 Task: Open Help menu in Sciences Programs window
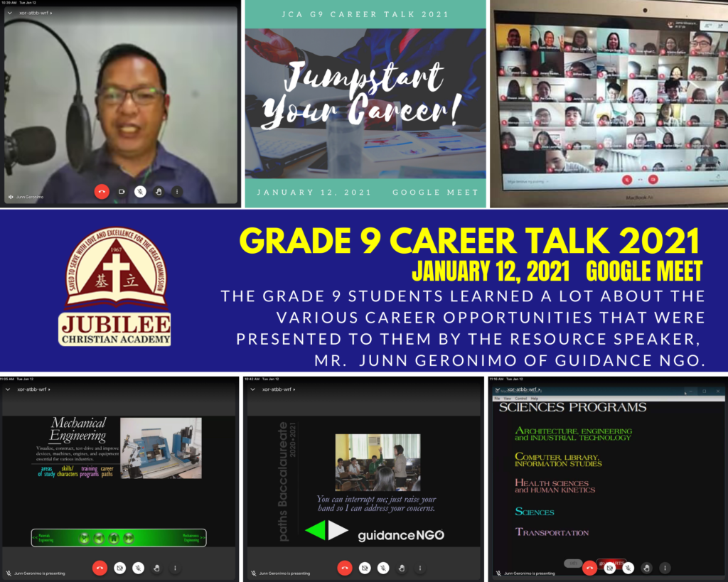(x=535, y=399)
